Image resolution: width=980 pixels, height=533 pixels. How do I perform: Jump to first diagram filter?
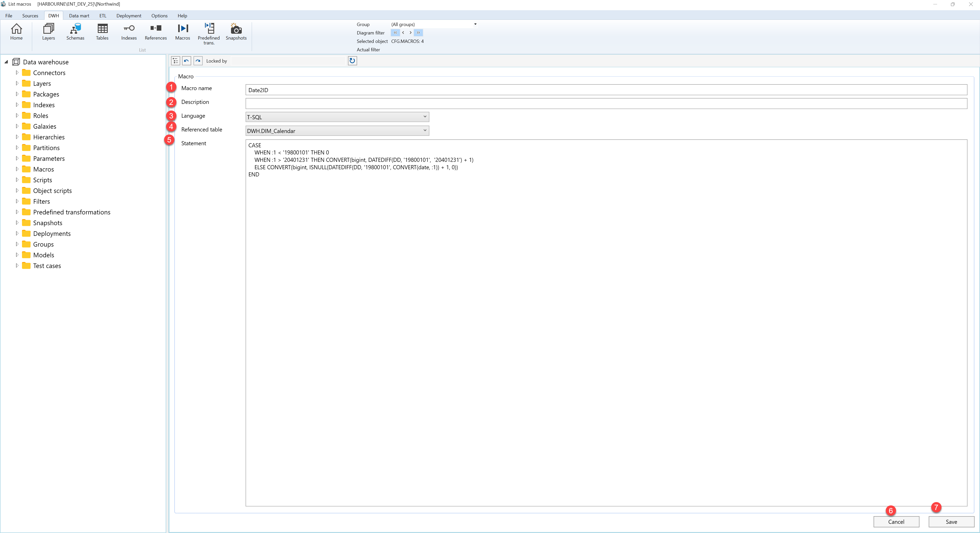tap(395, 33)
